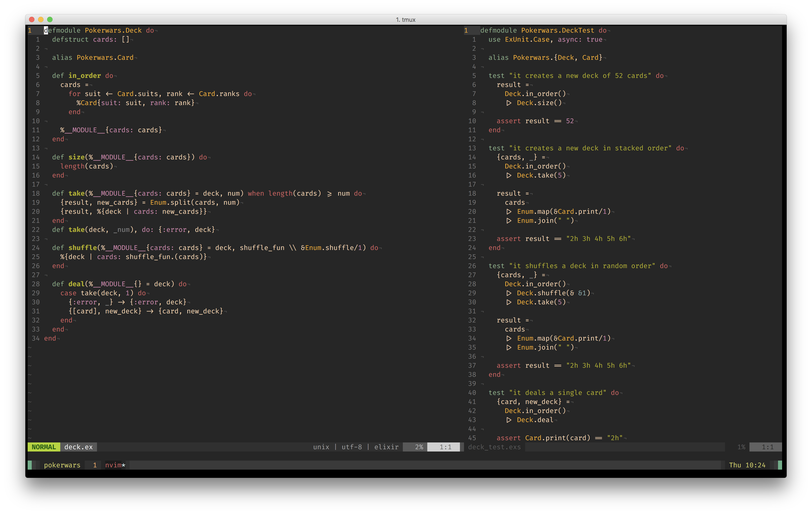Click the deck.ex filename in left statusline
This screenshot has height=514, width=812.
[x=78, y=447]
